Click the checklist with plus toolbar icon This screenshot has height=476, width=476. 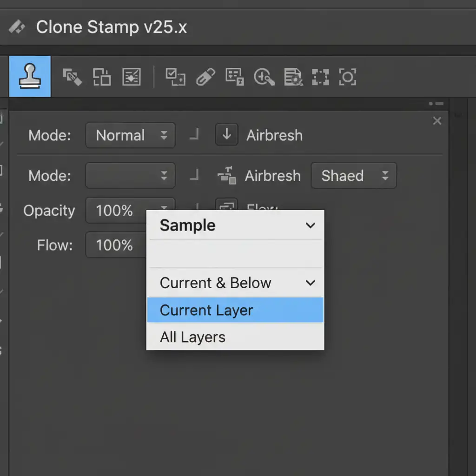tap(175, 77)
